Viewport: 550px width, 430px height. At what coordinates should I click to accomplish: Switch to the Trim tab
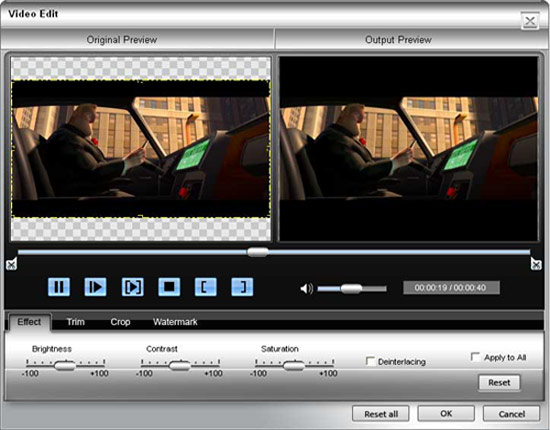pyautogui.click(x=76, y=322)
